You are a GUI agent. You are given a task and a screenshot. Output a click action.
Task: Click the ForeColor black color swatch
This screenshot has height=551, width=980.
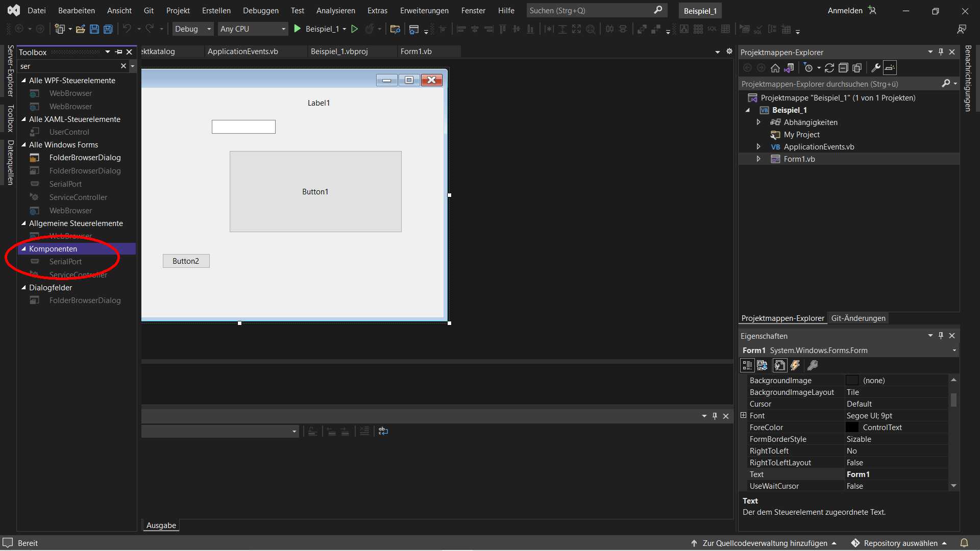pyautogui.click(x=852, y=428)
